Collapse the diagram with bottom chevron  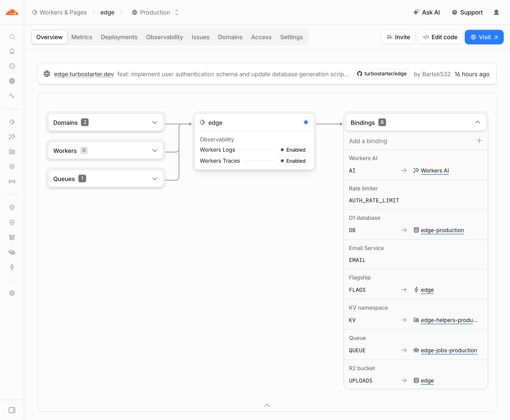[267, 405]
